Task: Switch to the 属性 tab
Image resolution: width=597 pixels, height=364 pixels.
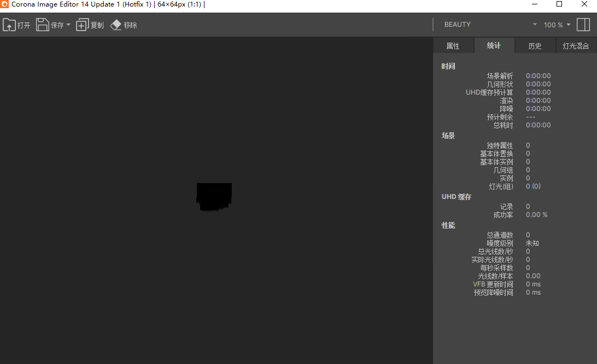Action: [x=453, y=46]
